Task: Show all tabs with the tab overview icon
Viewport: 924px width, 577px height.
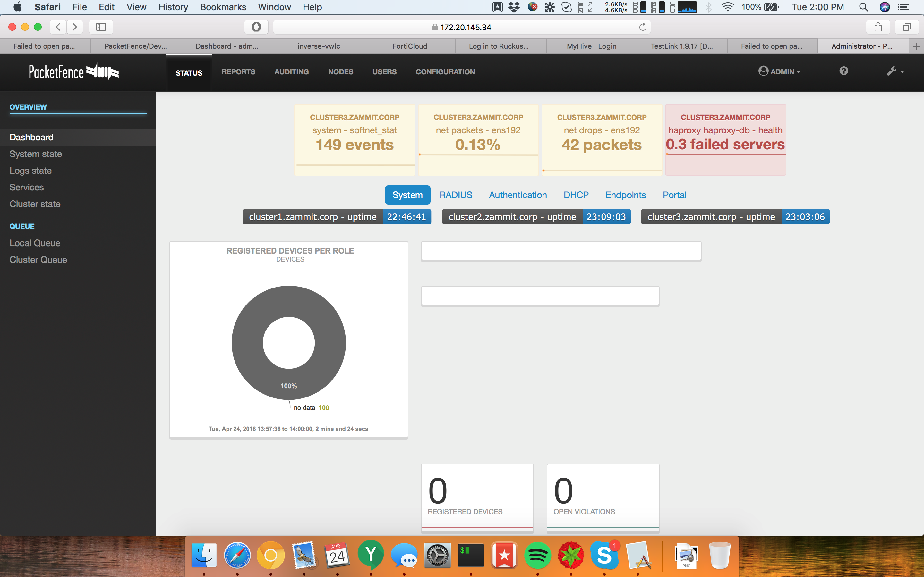Action: 907,27
